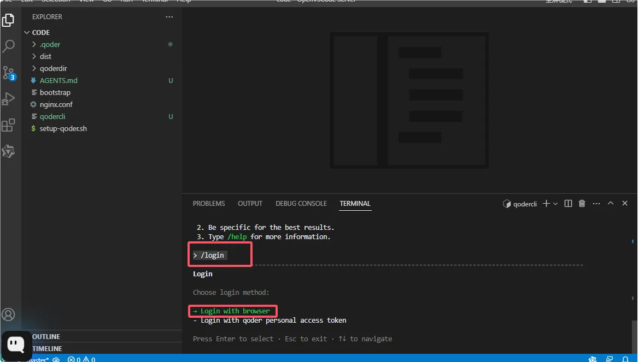Open the Accounts menu icon
Image resolution: width=644 pixels, height=362 pixels.
8,314
